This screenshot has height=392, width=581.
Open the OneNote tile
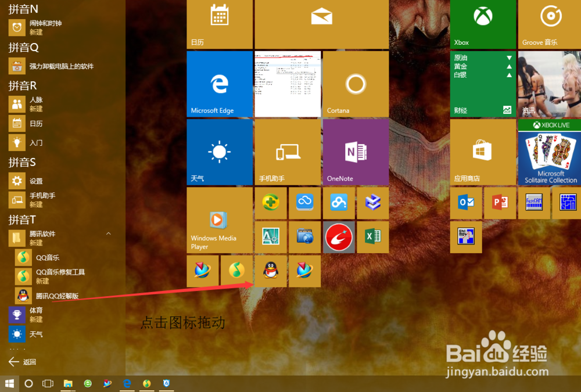(x=355, y=151)
